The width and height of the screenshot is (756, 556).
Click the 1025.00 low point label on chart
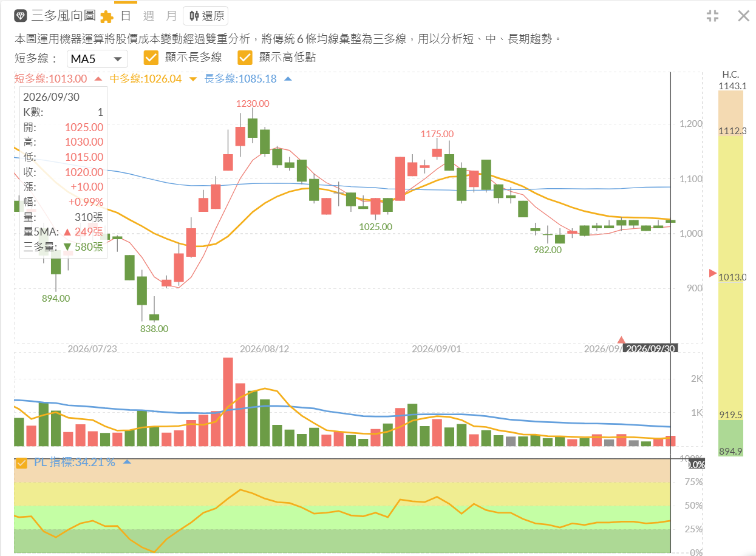pyautogui.click(x=375, y=226)
